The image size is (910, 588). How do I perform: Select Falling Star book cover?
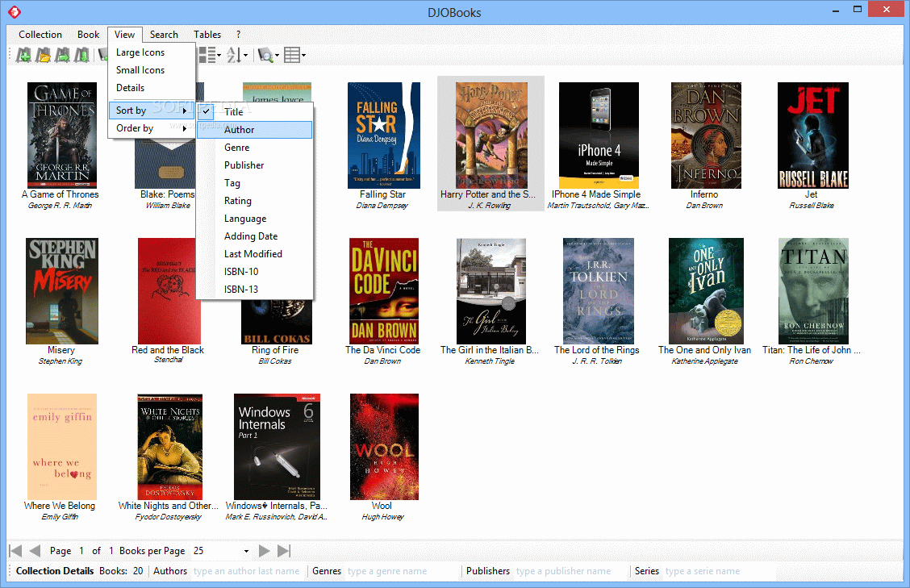tap(384, 136)
